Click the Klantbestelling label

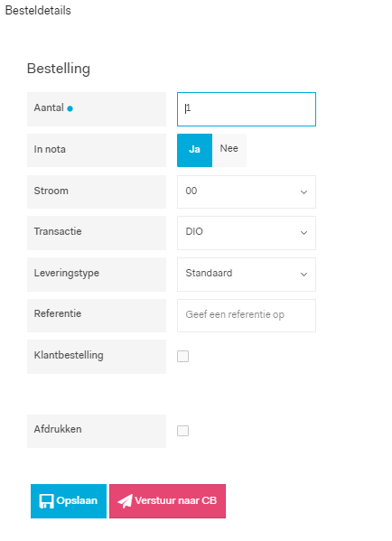tap(69, 355)
